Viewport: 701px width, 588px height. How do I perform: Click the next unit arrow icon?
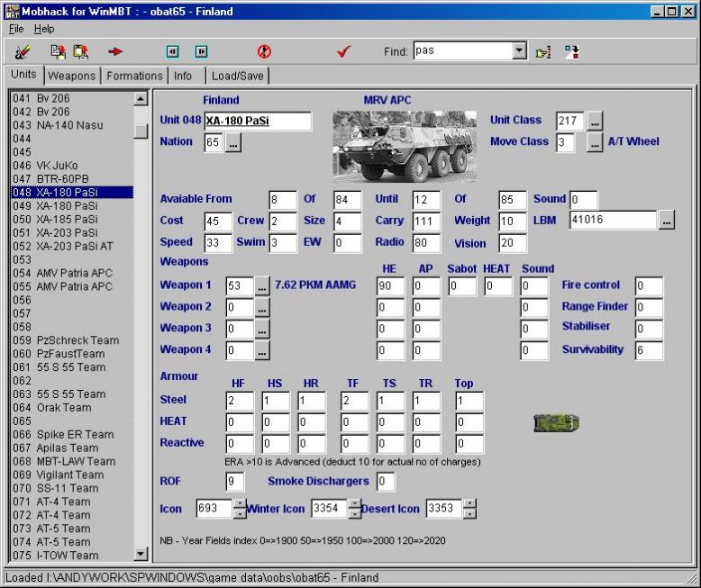[201, 52]
